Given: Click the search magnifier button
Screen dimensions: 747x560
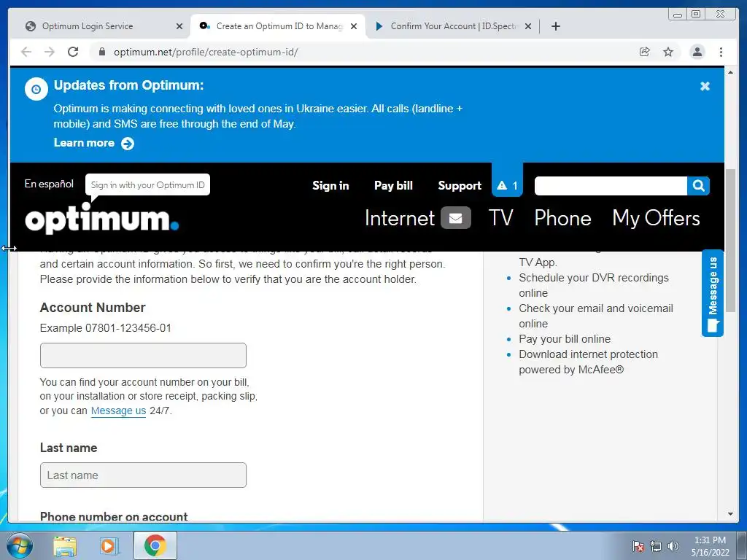Looking at the screenshot, I should [698, 186].
